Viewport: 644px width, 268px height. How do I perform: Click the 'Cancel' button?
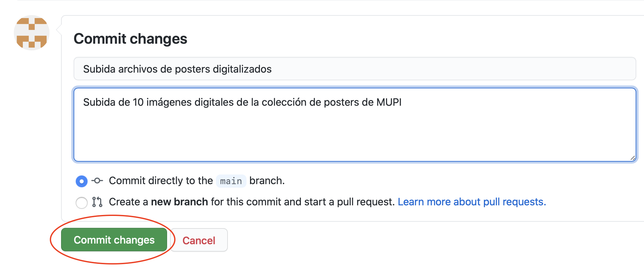click(x=199, y=240)
